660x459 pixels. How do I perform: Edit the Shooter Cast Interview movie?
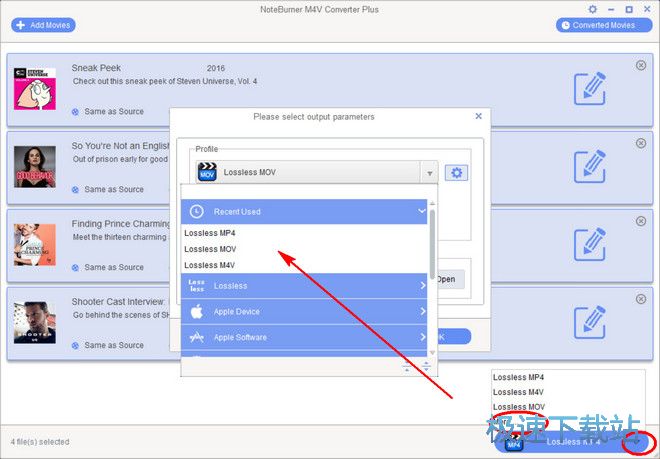point(590,323)
